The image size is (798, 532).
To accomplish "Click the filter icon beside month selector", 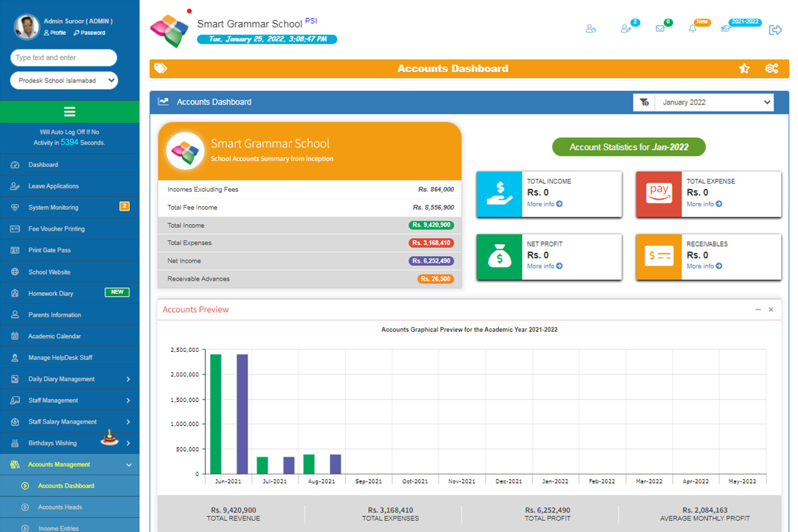I will coord(644,102).
